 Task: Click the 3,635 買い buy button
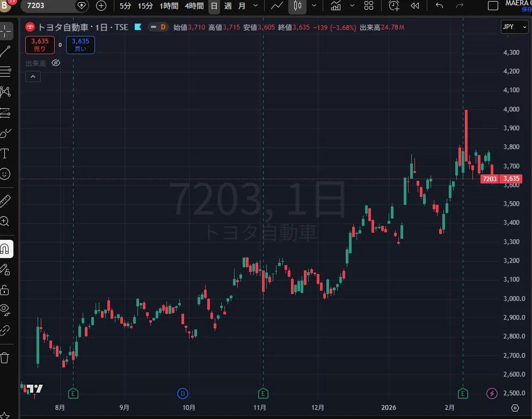click(81, 45)
